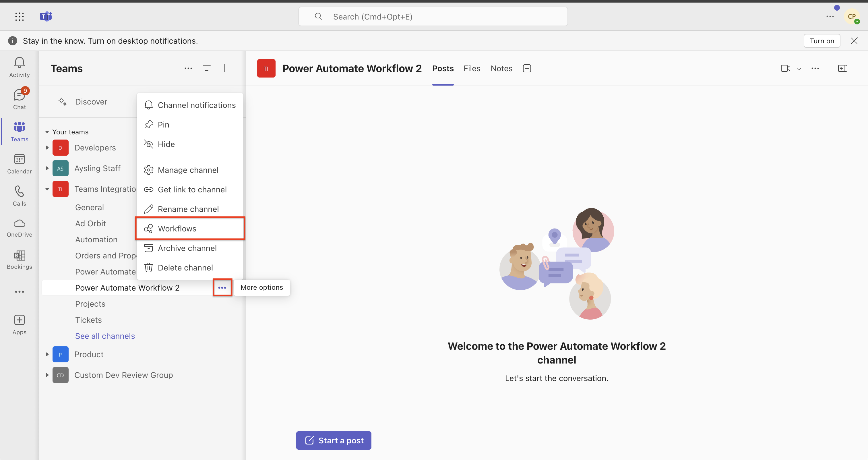Open the Tickets channel
868x460 pixels.
(88, 320)
